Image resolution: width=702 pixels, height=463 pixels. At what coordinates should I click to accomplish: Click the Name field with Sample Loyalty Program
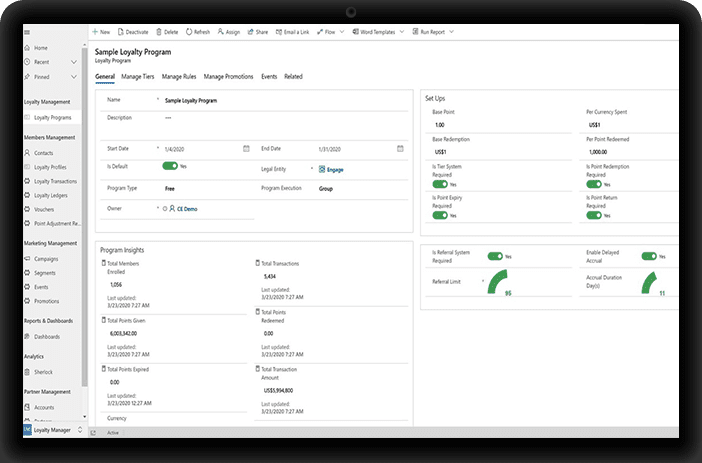pos(205,101)
